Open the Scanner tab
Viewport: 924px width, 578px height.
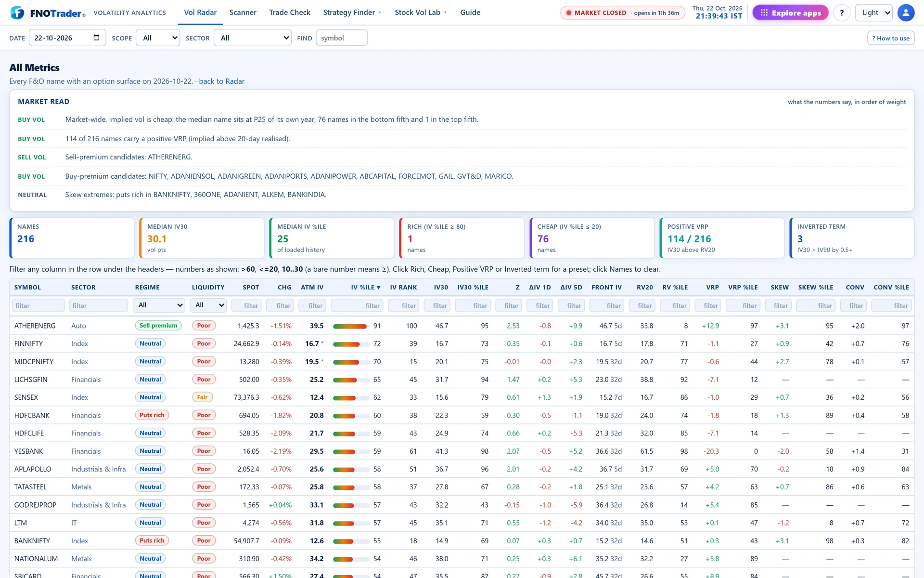243,13
